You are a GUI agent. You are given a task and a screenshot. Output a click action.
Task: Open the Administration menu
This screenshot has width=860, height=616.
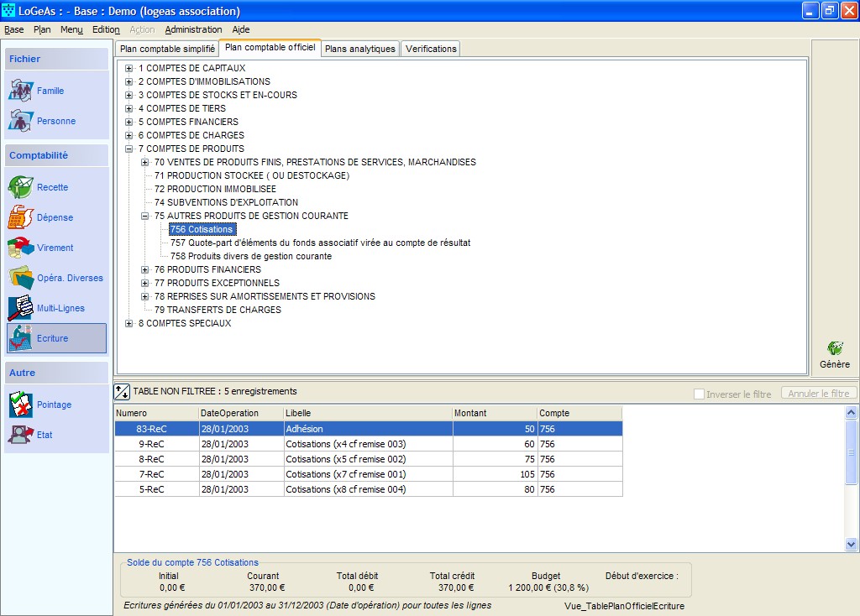coord(193,29)
